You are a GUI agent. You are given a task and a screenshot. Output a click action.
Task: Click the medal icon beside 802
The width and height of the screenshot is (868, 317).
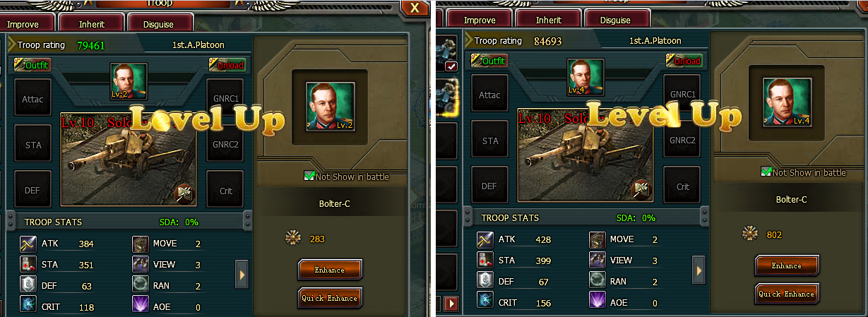(x=750, y=234)
